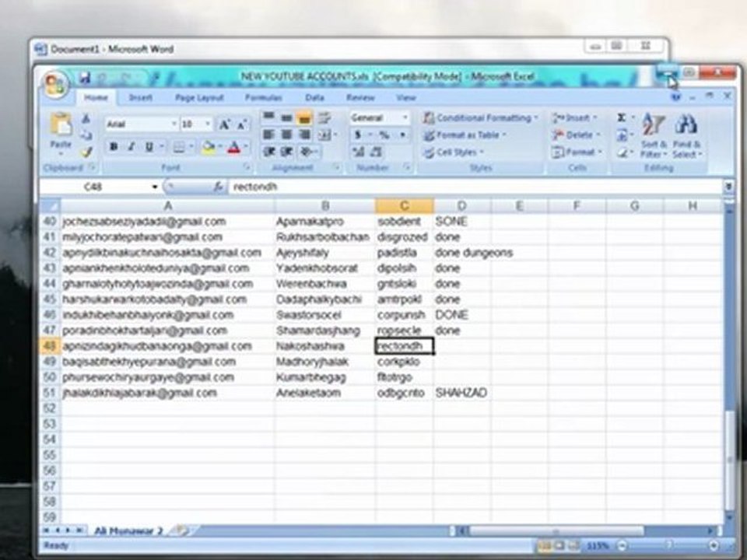Screen dimensions: 747x560
Task: Open the Format cells dropdown
Action: [577, 152]
